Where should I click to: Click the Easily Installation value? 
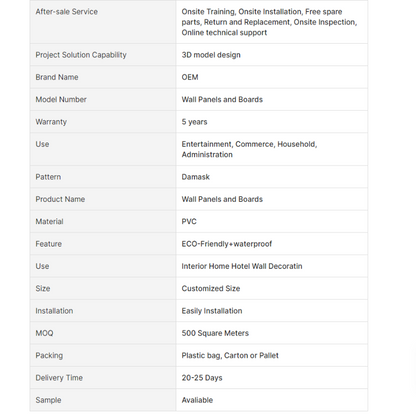pos(212,311)
